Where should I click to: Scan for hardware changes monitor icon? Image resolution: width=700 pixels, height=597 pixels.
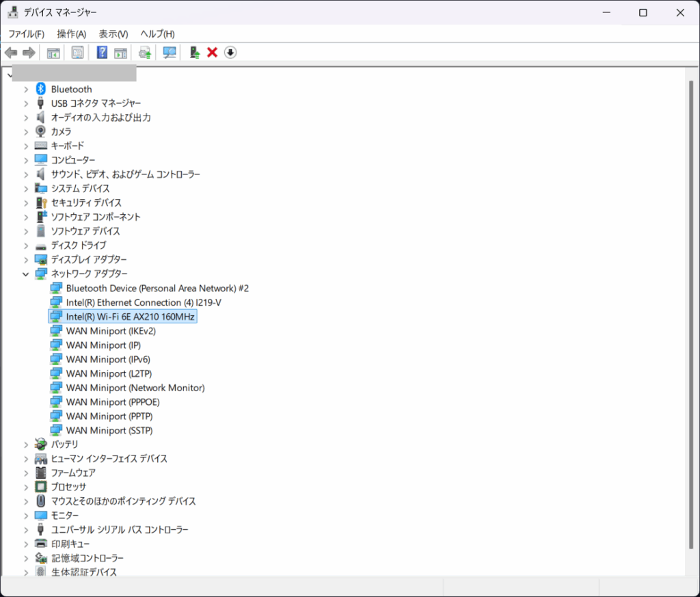pyautogui.click(x=170, y=53)
